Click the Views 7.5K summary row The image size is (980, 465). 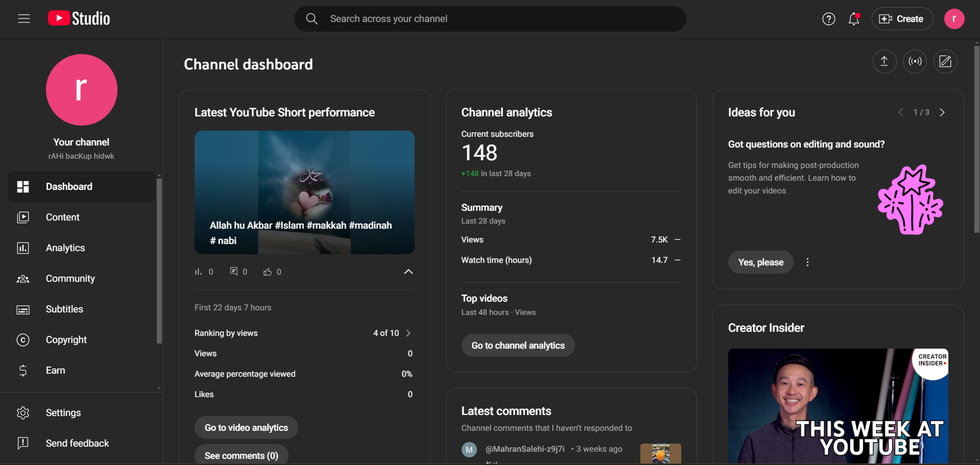pyautogui.click(x=571, y=240)
